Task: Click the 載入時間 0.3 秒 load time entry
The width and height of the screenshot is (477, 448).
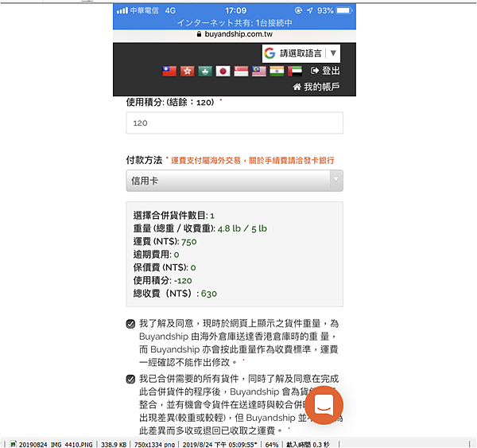Action: tap(308, 444)
